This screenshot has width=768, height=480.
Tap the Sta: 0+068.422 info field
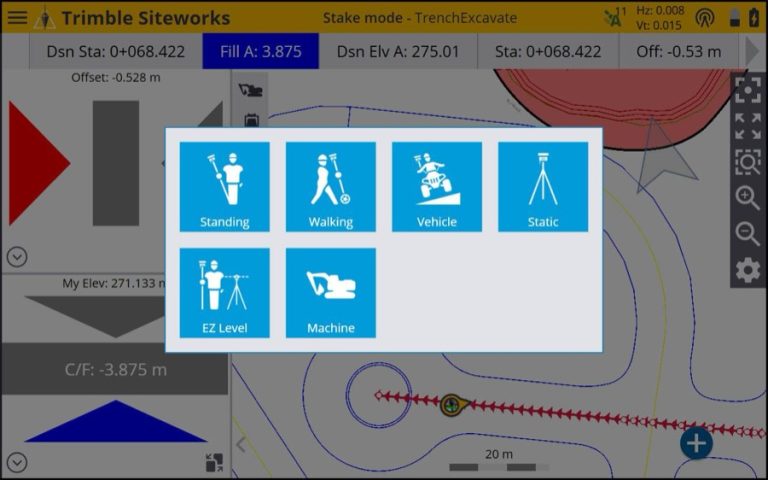pos(548,51)
